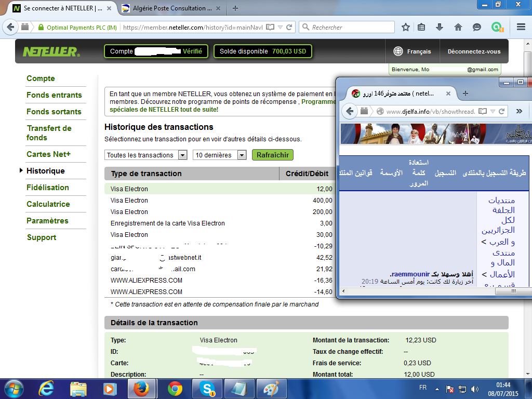
Task: Close the Algérie Poste Consultation tab
Action: pos(218,8)
